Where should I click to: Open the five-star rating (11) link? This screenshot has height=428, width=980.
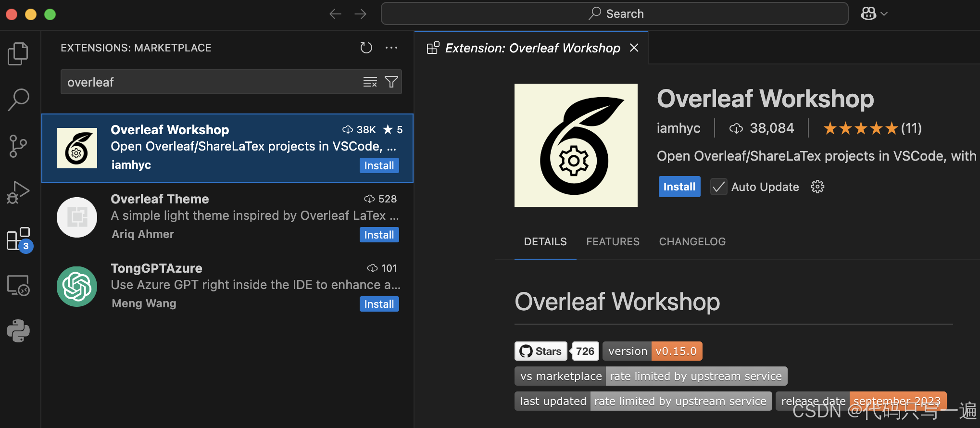[x=872, y=128]
